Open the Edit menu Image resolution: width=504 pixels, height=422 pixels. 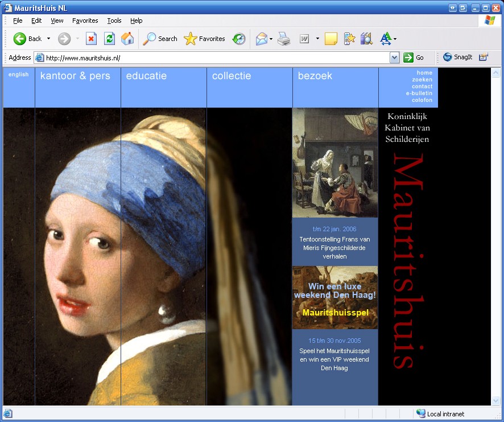pos(36,21)
